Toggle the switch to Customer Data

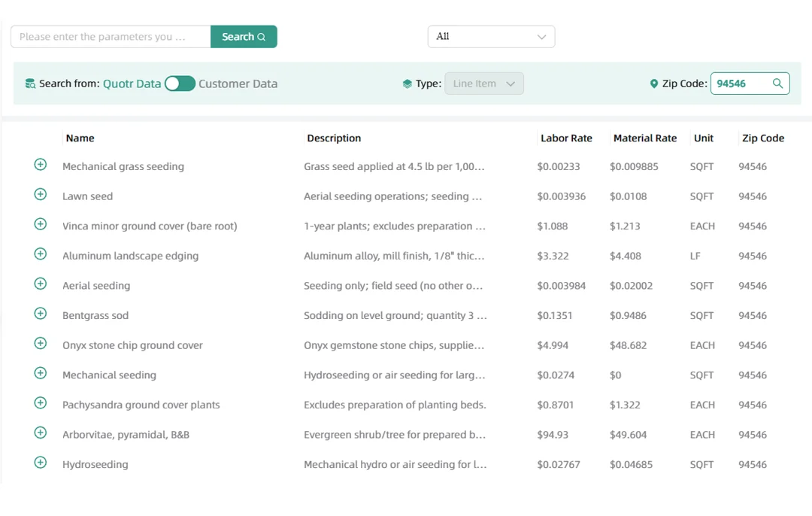tap(180, 83)
